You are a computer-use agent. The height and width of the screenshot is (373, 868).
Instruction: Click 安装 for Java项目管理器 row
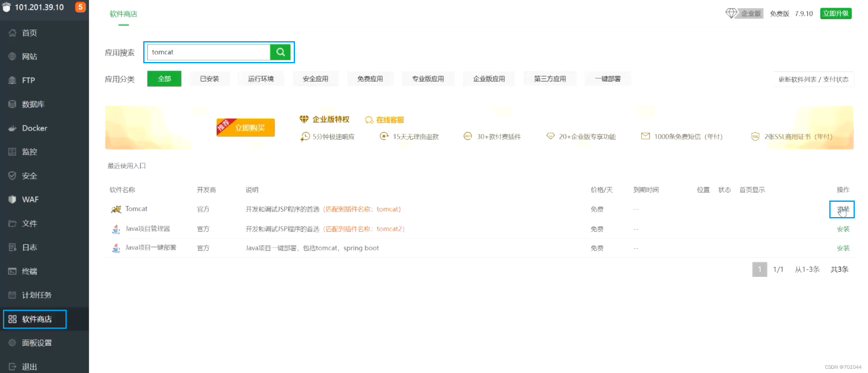pyautogui.click(x=843, y=229)
